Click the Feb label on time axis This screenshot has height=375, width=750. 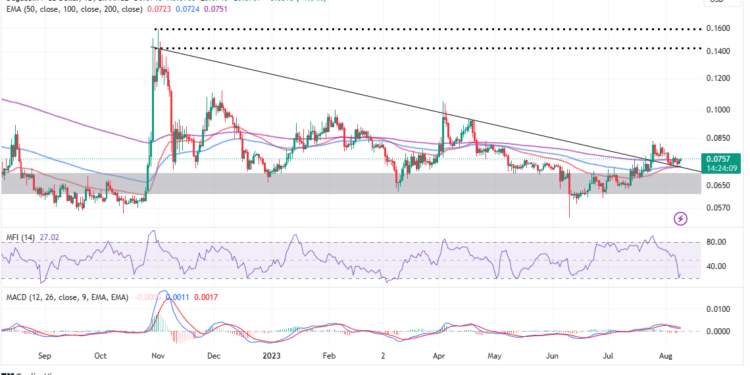(x=329, y=356)
